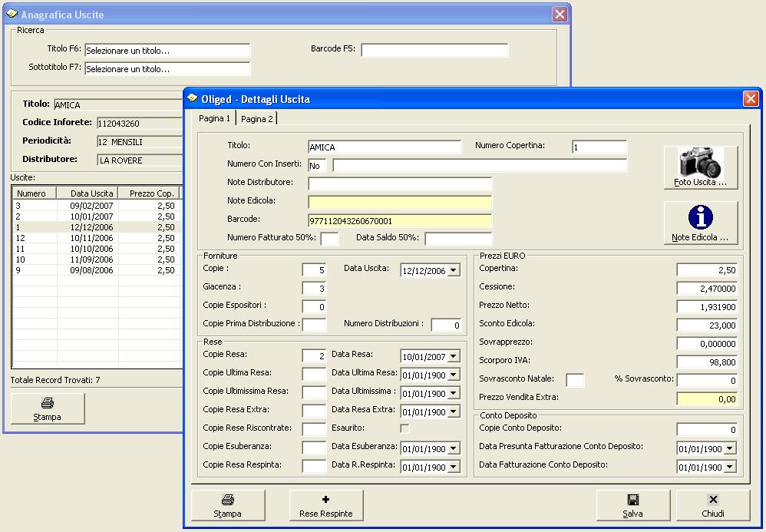
Task: Click the Numero Distribuzioni field
Action: tap(446, 325)
